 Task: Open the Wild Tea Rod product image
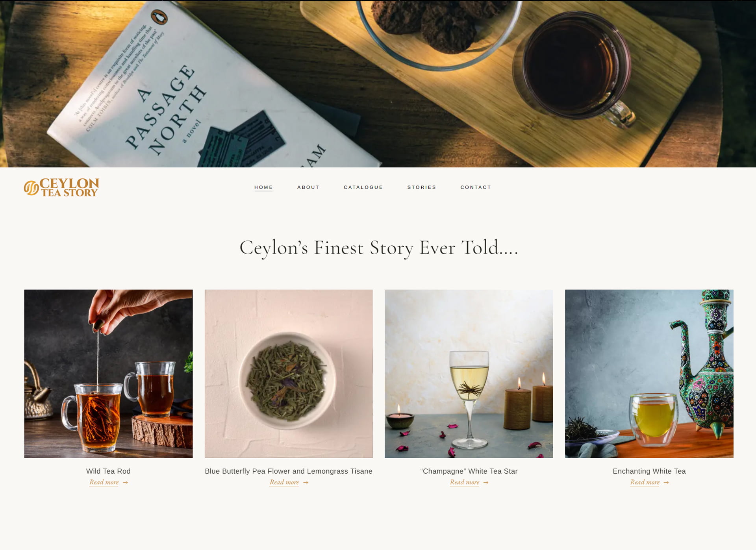point(108,374)
